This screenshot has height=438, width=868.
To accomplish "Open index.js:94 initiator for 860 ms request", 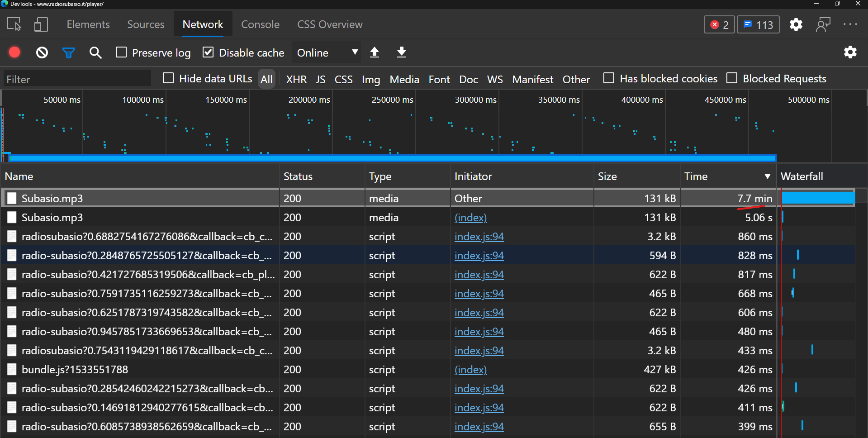I will point(479,237).
